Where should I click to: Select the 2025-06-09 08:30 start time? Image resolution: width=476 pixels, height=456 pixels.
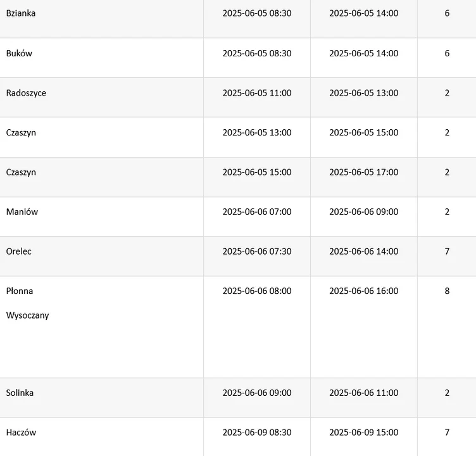257,433
